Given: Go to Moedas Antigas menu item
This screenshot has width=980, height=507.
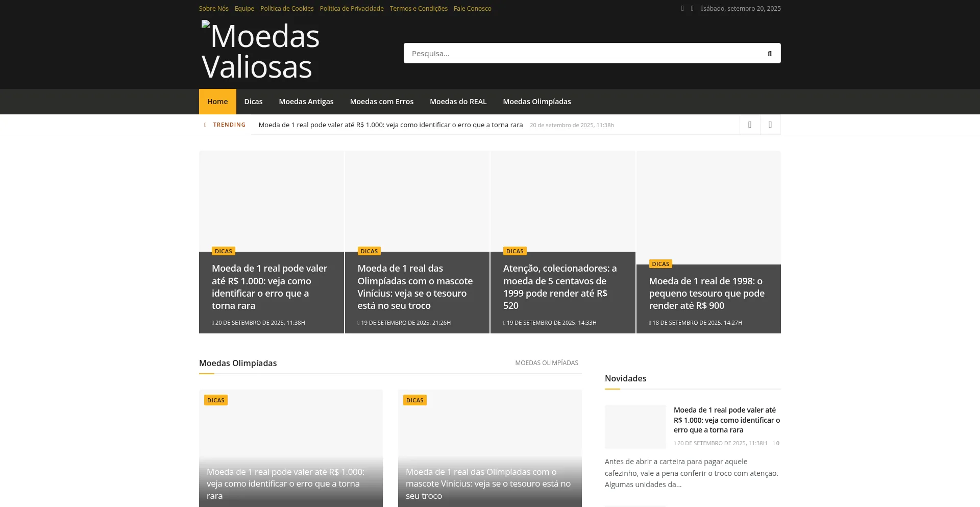Looking at the screenshot, I should [306, 102].
